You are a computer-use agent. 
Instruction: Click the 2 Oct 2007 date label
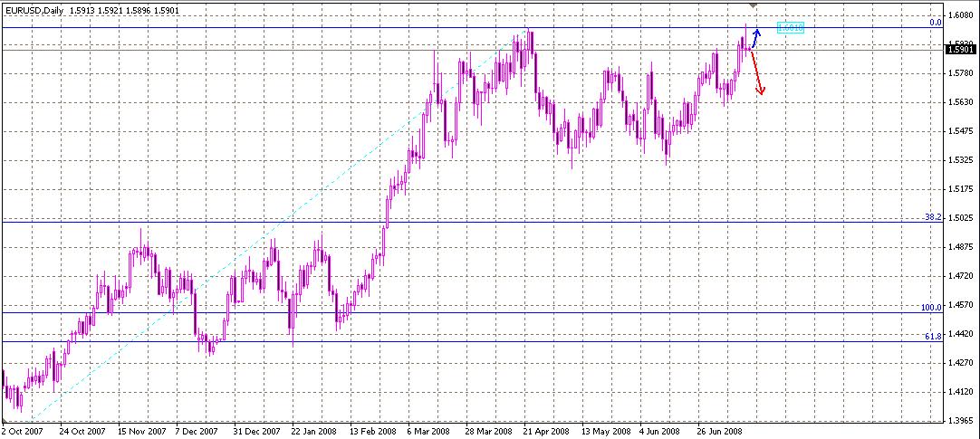click(24, 432)
